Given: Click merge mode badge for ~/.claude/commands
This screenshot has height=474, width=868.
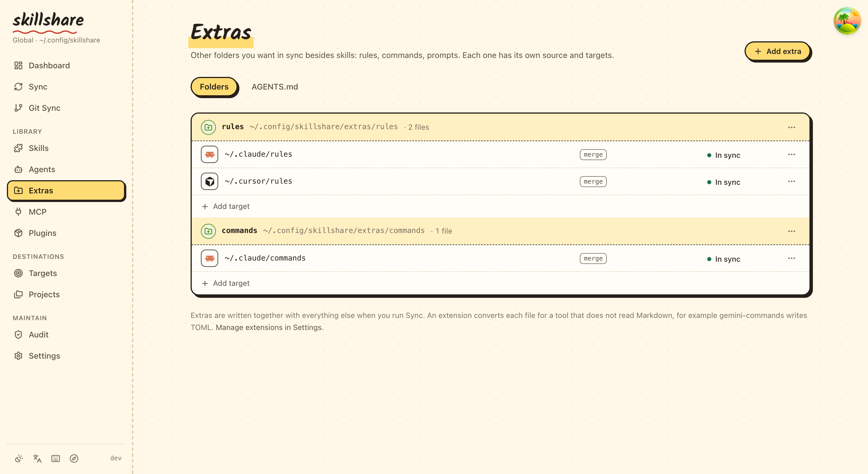Looking at the screenshot, I should pyautogui.click(x=593, y=259).
